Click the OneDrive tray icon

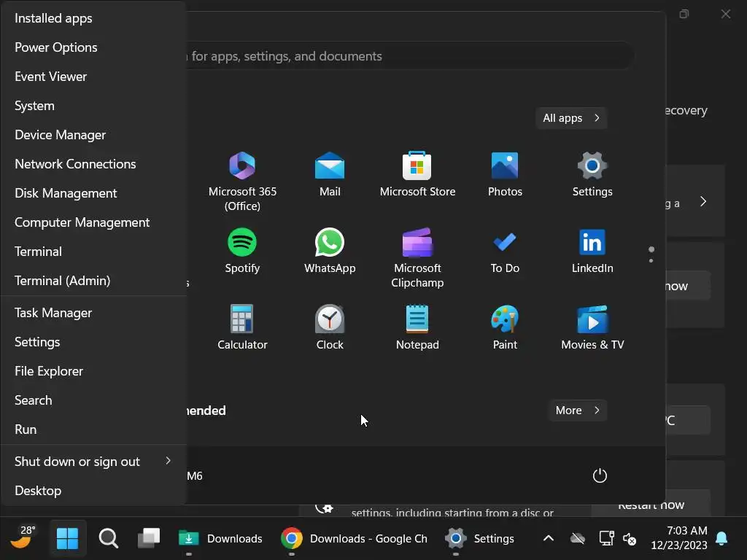pos(578,539)
